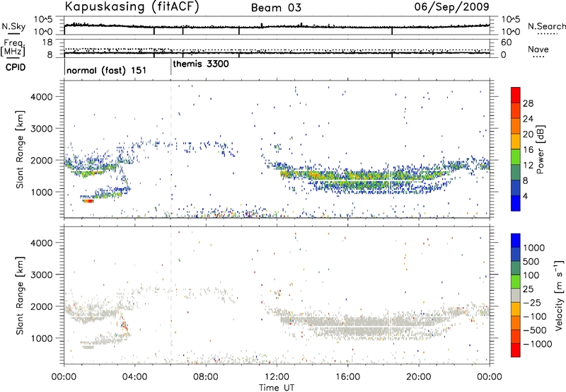Click the '60' tick of the Nave axis

pyautogui.click(x=506, y=42)
